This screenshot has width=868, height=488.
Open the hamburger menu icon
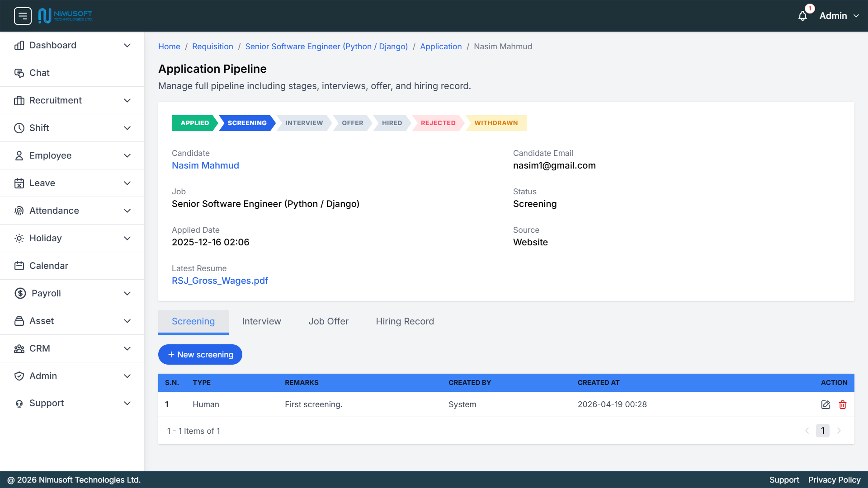[x=23, y=16]
